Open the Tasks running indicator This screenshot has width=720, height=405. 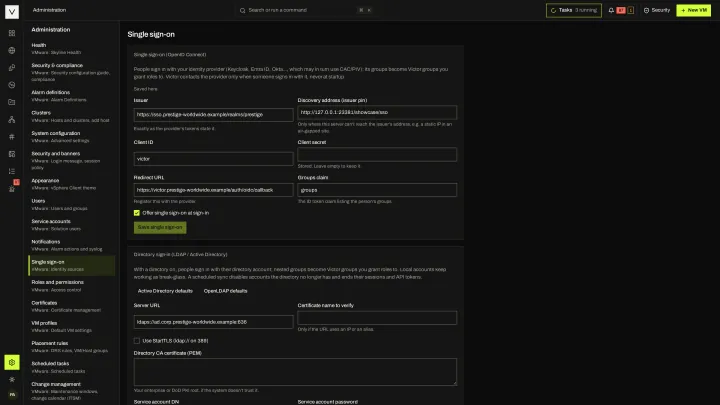[x=574, y=10]
